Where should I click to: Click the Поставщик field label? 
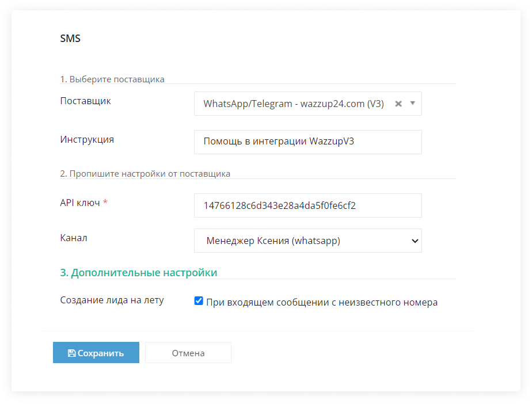[x=86, y=101]
